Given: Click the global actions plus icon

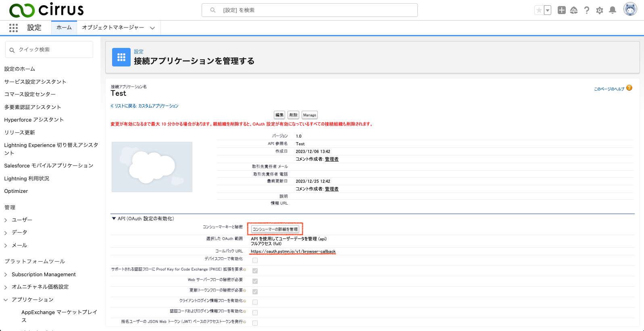Looking at the screenshot, I should point(561,10).
